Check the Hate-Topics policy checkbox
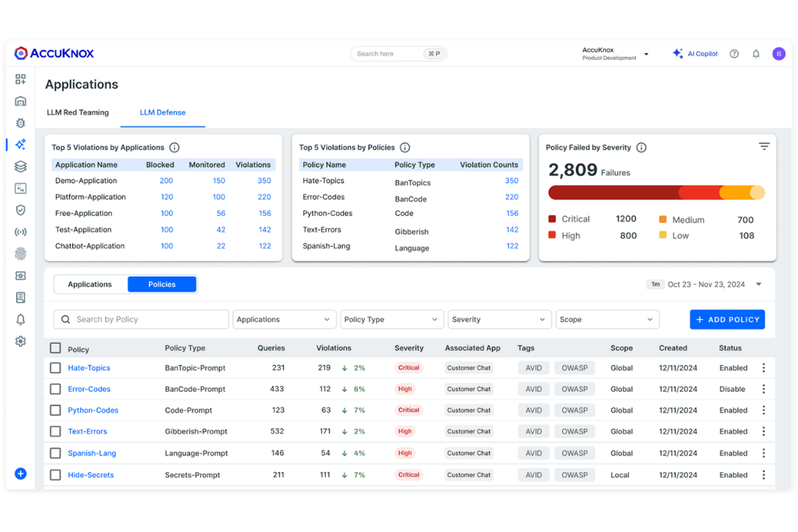Screen dimensions: 798x532 [x=55, y=368]
